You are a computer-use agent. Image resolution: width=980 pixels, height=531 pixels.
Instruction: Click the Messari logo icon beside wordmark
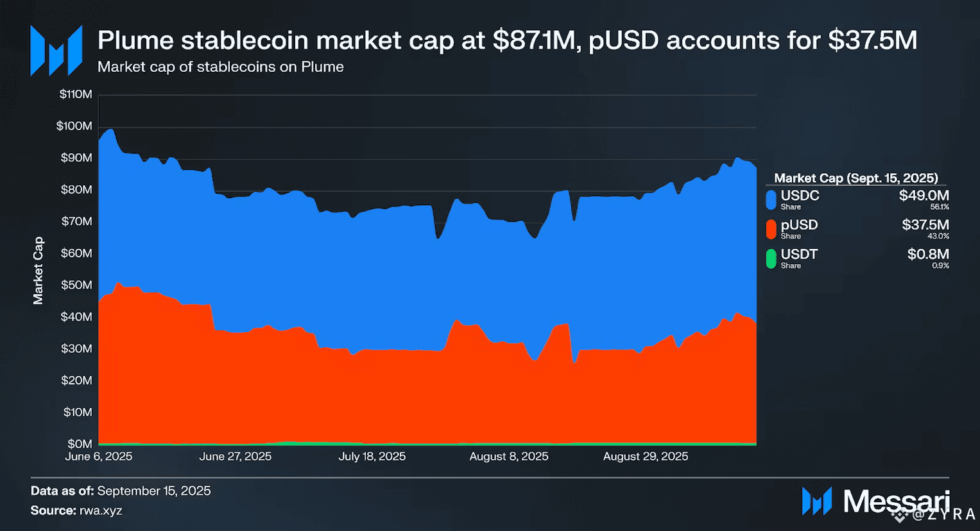click(x=817, y=501)
